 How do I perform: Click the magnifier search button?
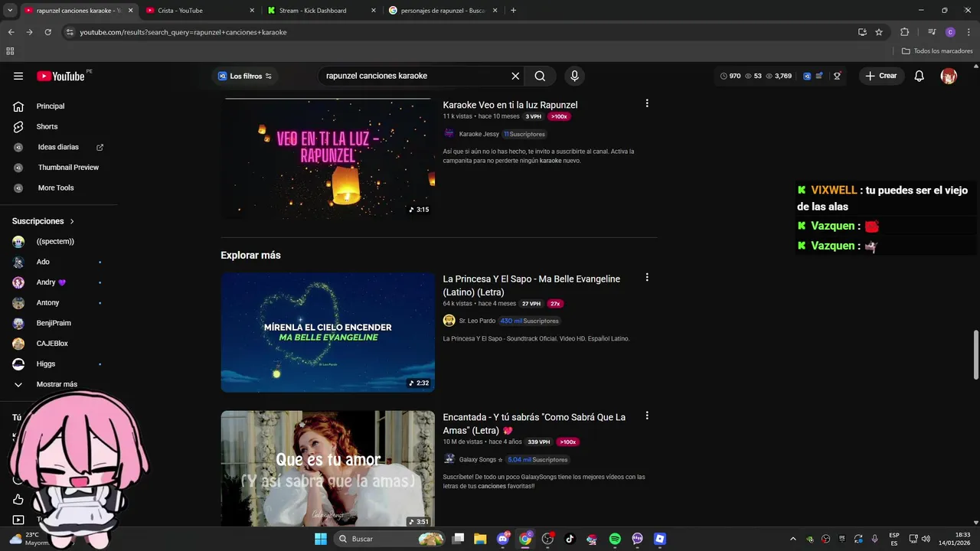tap(540, 76)
